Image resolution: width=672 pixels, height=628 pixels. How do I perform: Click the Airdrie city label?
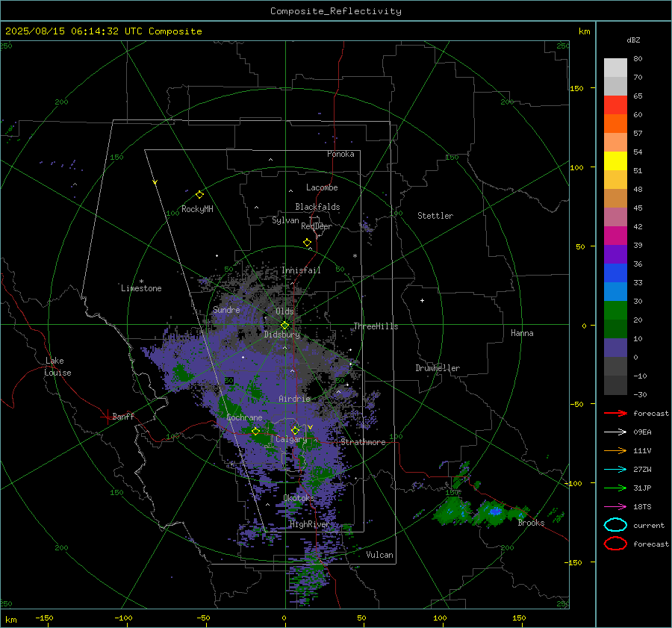click(x=294, y=399)
